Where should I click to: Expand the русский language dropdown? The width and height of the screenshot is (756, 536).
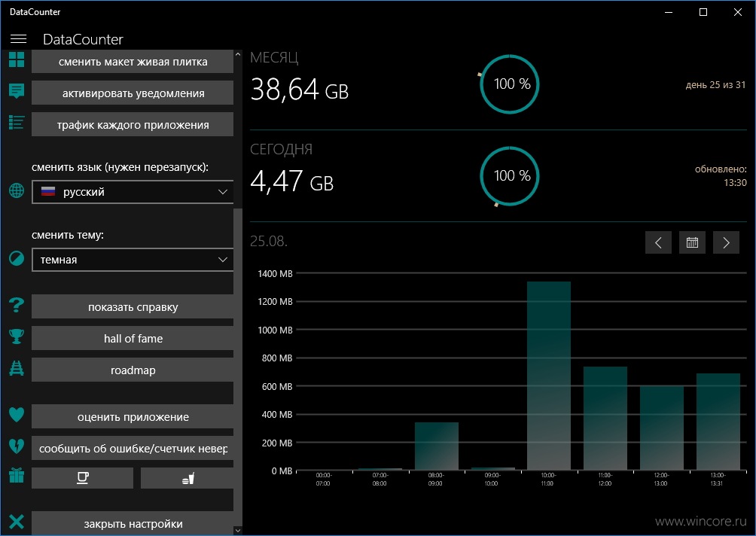pos(133,192)
